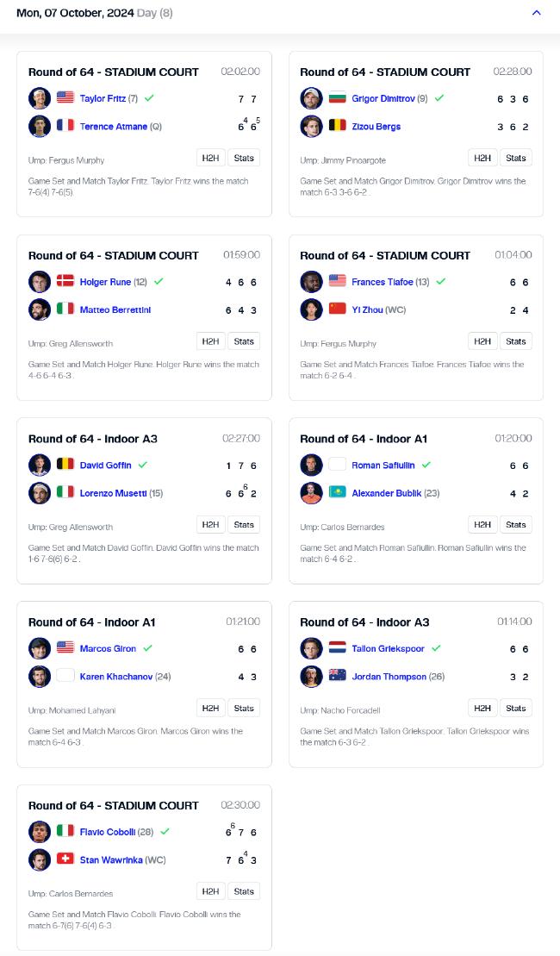Open Lorenzo Musetti's player profile link

pyautogui.click(x=114, y=493)
